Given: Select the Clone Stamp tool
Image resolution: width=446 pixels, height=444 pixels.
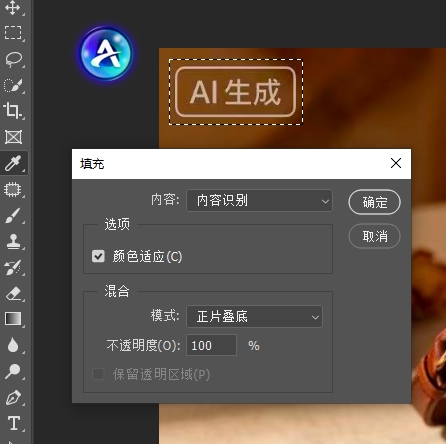Looking at the screenshot, I should point(13,242).
